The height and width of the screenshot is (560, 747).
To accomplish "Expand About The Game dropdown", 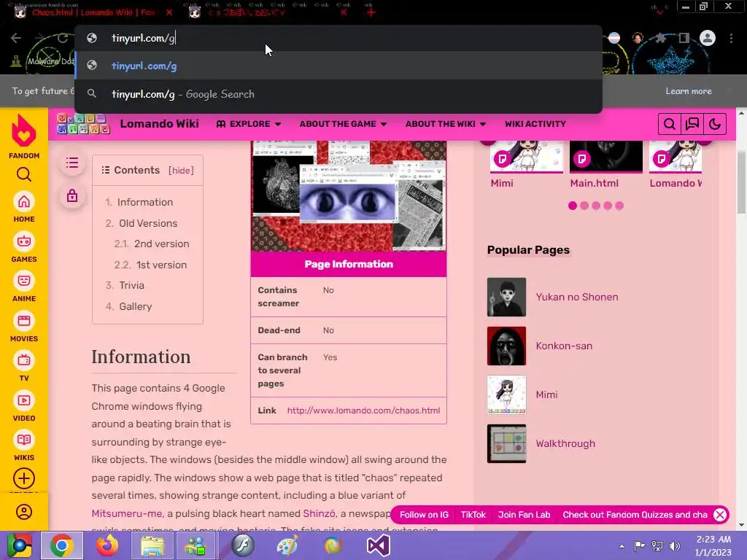I will coord(343,124).
